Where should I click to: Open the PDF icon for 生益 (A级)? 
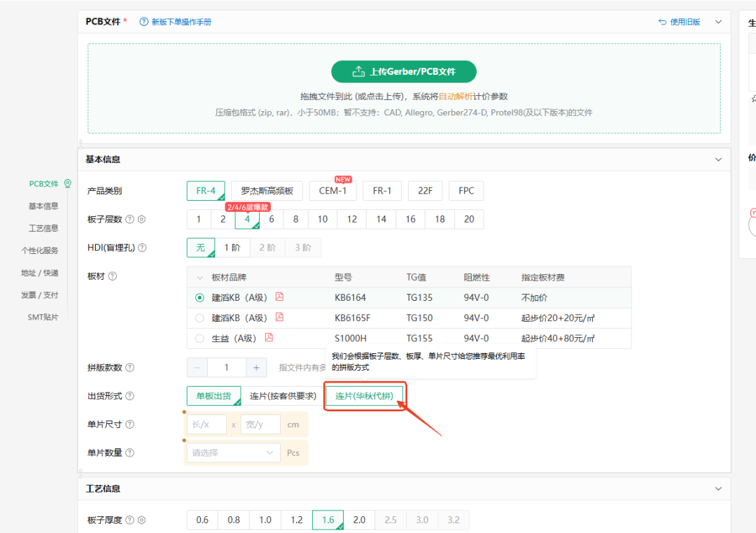[x=269, y=338]
